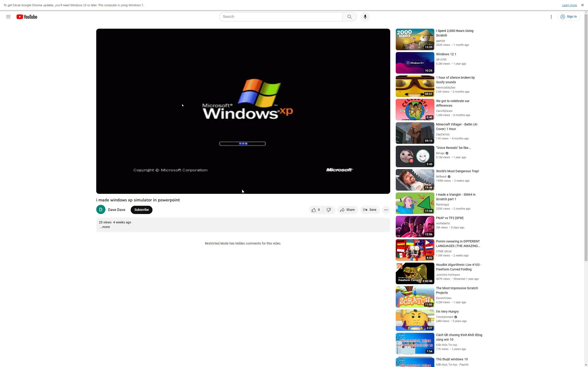Open more actions ellipsis below video
Viewport: 588px width, 367px height.
pyautogui.click(x=386, y=210)
